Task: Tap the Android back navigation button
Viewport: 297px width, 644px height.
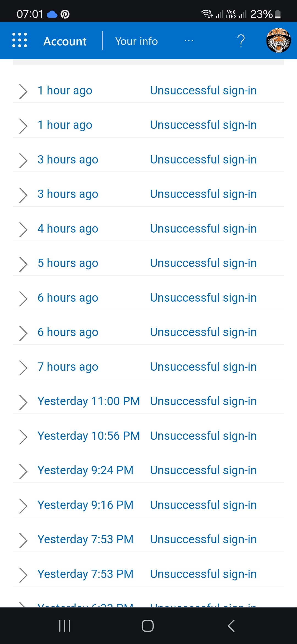Action: click(231, 626)
